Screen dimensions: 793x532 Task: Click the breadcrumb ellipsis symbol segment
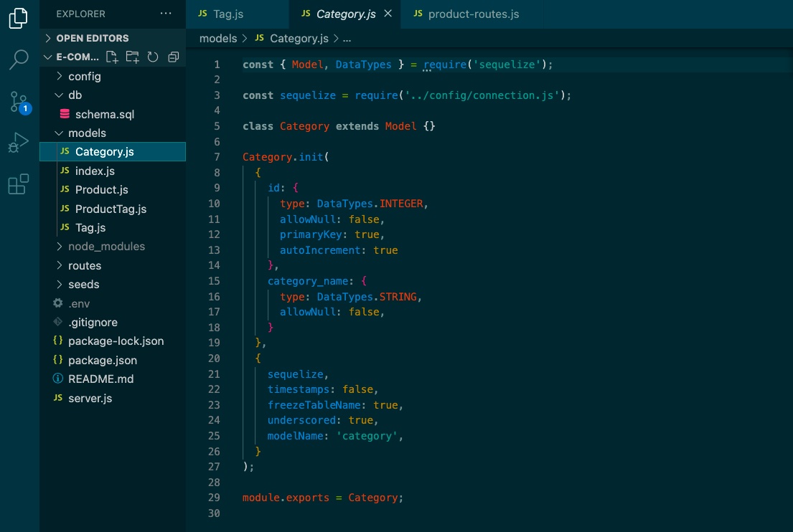347,39
